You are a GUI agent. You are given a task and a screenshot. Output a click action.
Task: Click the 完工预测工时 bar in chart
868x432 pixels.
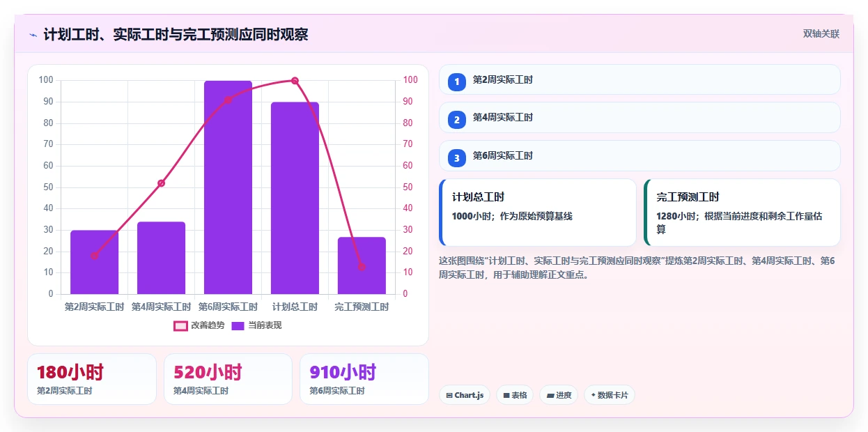(x=362, y=265)
